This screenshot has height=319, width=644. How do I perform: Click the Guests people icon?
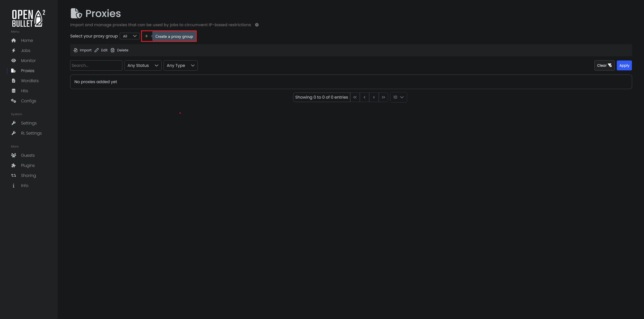[x=13, y=155]
